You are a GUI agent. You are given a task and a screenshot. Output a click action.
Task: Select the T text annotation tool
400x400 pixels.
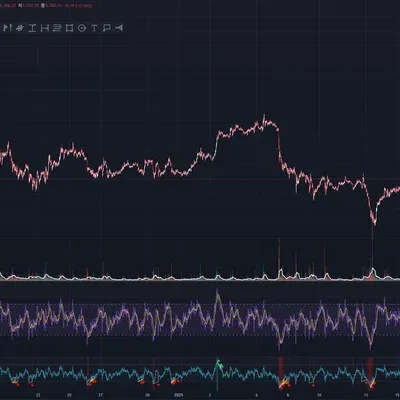[94, 28]
